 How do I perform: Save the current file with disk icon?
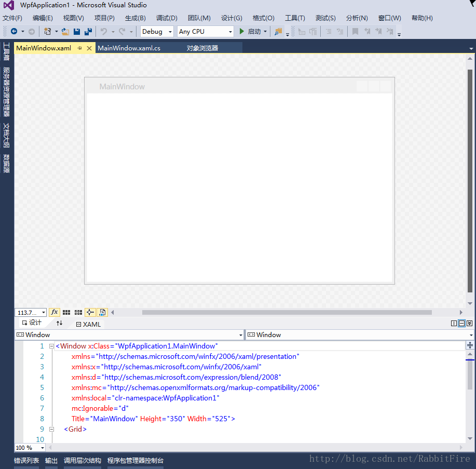pos(77,31)
